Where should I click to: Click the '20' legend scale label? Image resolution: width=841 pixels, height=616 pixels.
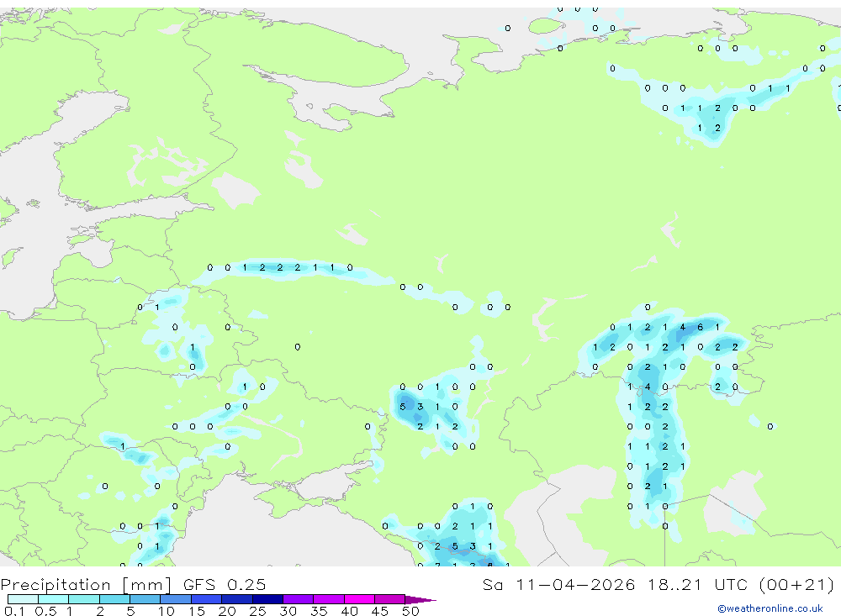coord(227,611)
